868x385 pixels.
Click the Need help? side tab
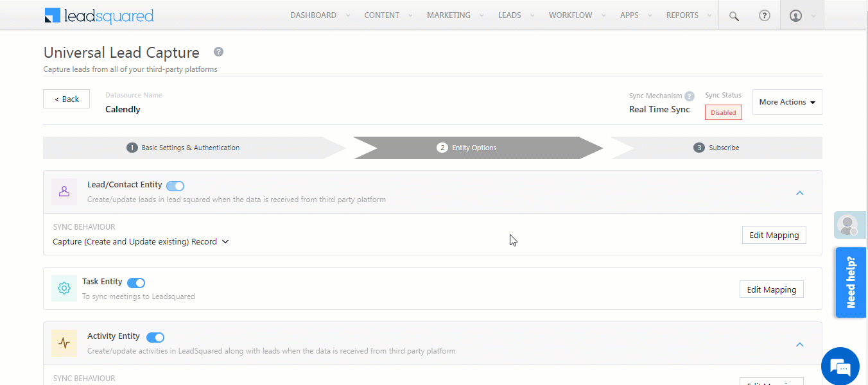point(850,282)
